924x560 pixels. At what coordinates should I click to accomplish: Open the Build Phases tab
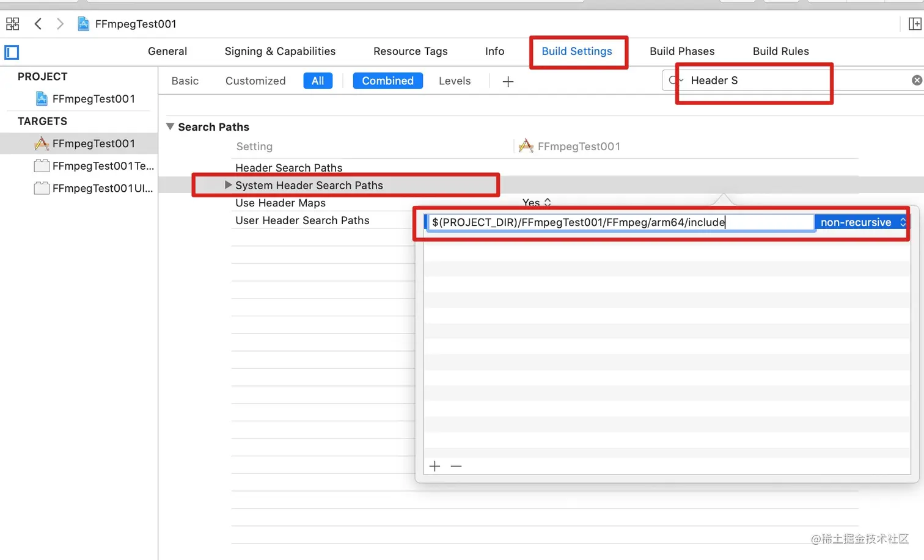(682, 51)
